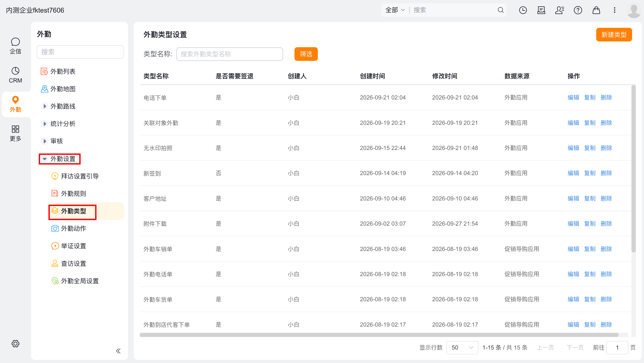The image size is (644, 363).
Task: Open the CRM module icon
Action: tap(15, 75)
